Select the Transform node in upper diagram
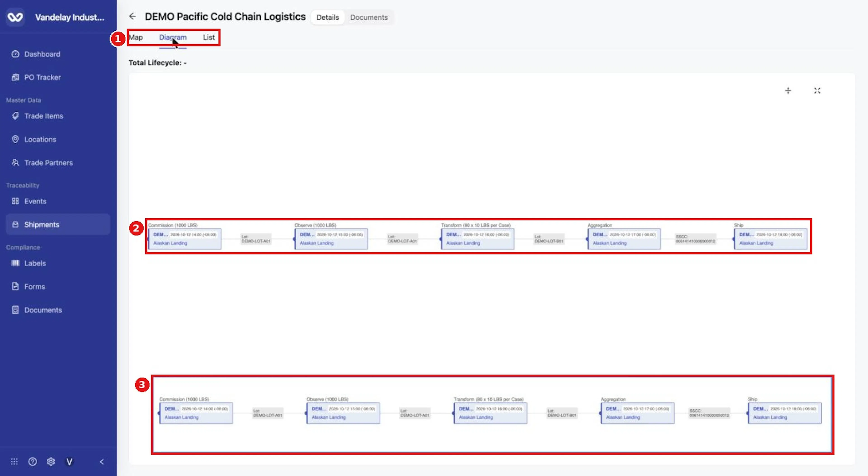The width and height of the screenshot is (868, 476). (x=477, y=239)
